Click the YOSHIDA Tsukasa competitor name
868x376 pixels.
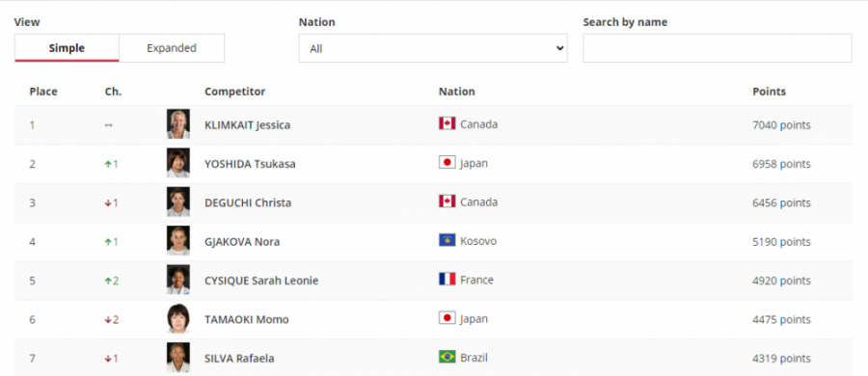point(250,164)
